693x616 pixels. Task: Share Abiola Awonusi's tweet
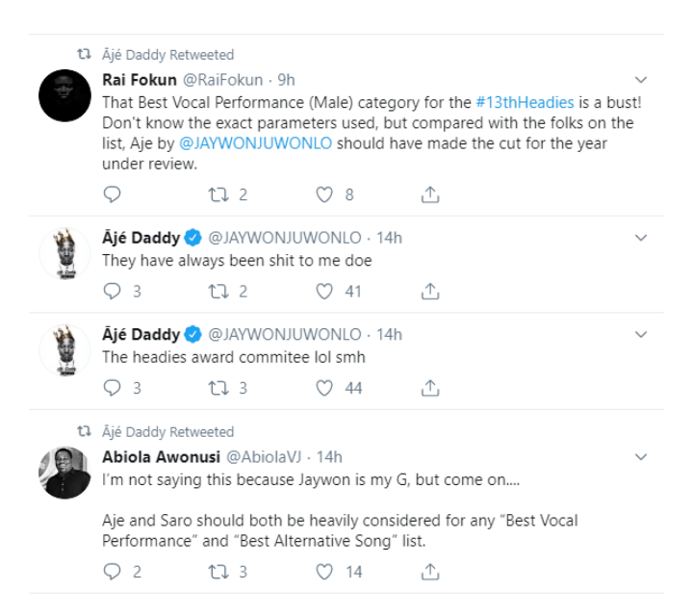[431, 571]
